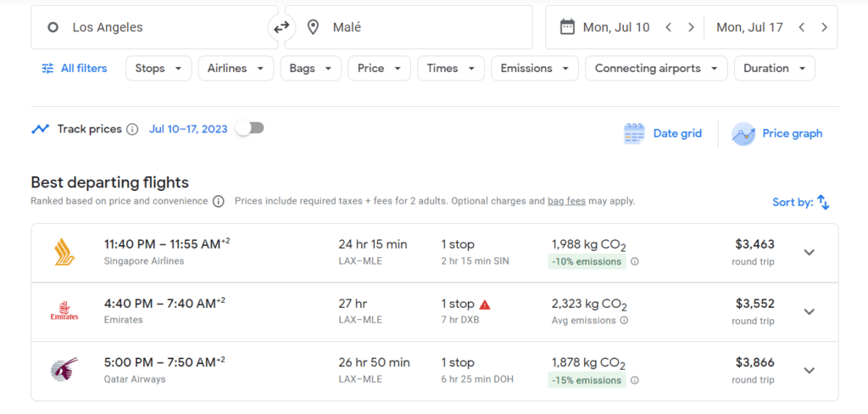The width and height of the screenshot is (868, 414).
Task: Open the Price graph link
Action: tap(793, 133)
